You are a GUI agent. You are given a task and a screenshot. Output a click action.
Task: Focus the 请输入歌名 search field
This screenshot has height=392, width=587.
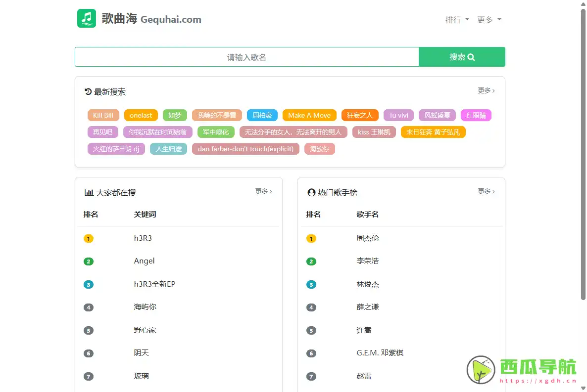[x=246, y=57]
